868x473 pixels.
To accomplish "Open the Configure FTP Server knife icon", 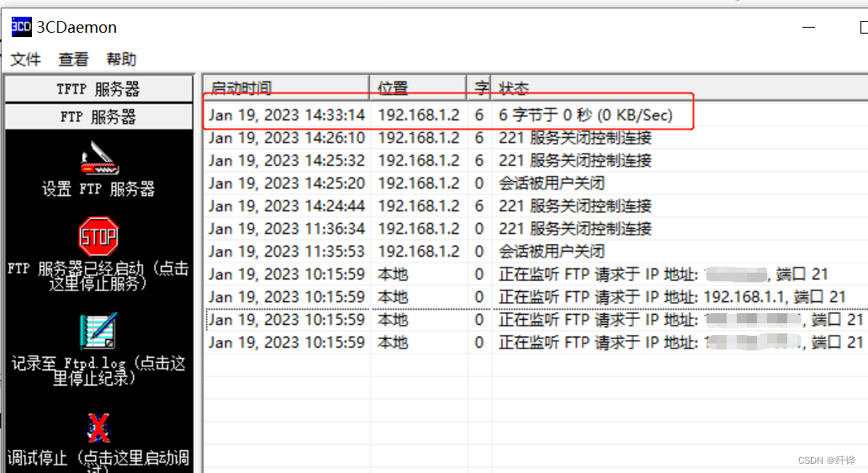I will pos(99,158).
